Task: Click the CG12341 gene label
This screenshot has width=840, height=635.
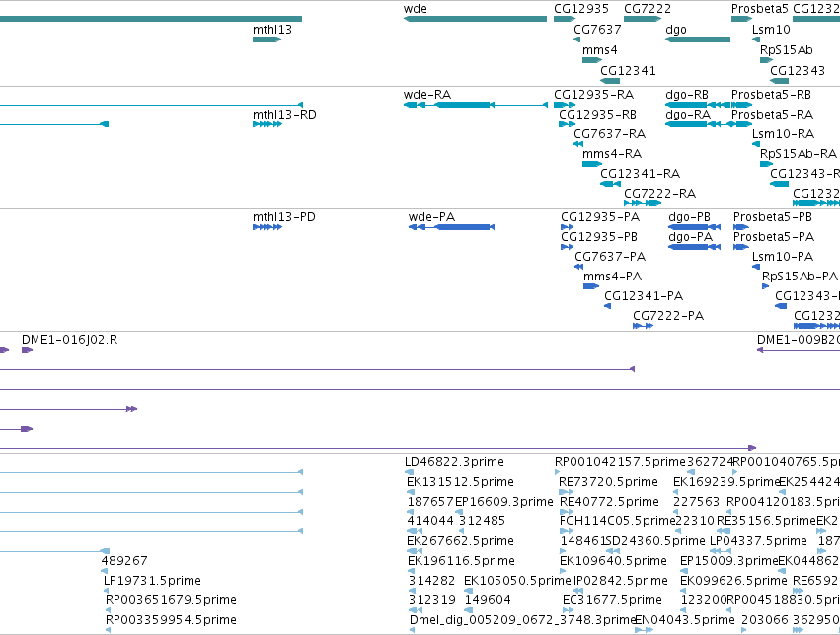Action: pyautogui.click(x=628, y=71)
